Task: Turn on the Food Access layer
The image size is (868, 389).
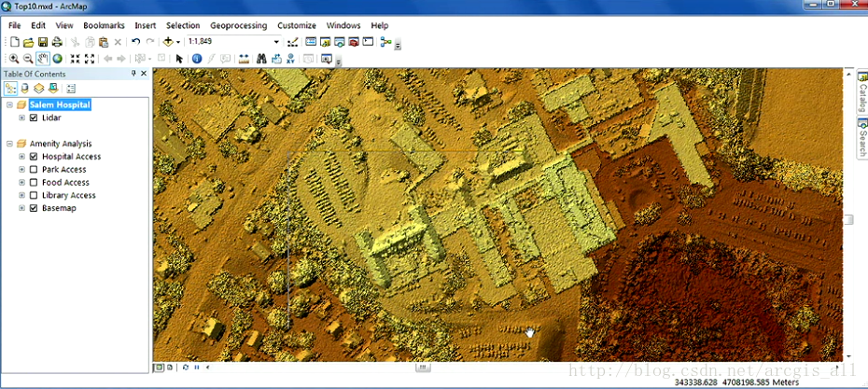Action: click(34, 183)
